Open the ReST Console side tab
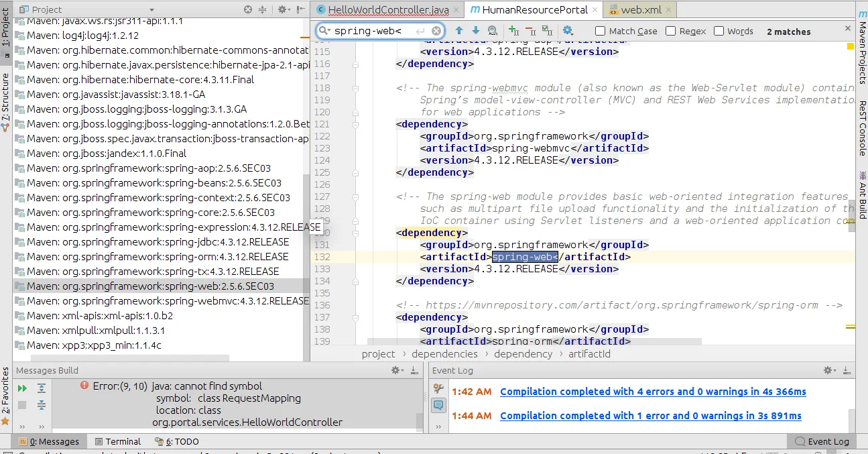 (x=862, y=128)
